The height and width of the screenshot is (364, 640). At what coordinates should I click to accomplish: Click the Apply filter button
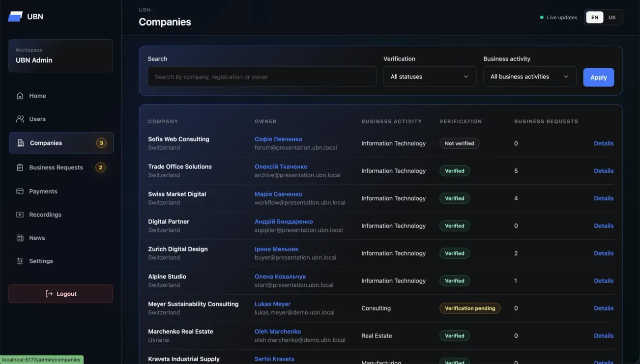598,77
